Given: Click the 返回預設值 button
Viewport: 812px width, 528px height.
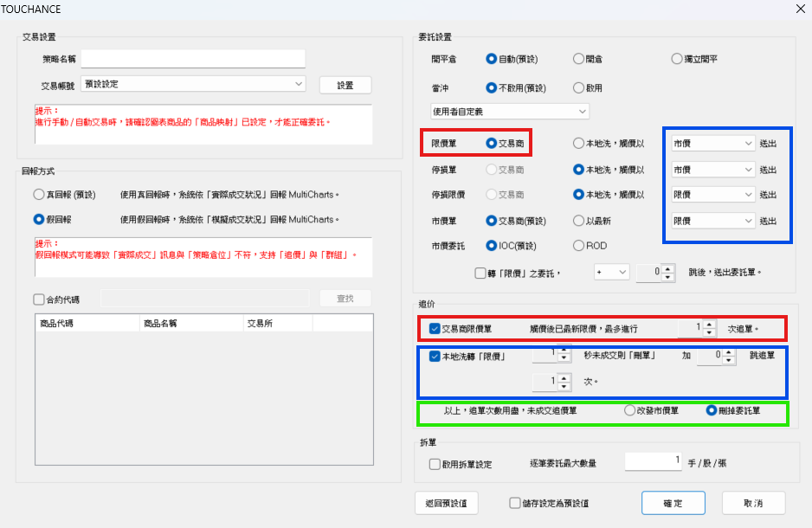Looking at the screenshot, I should (x=446, y=503).
